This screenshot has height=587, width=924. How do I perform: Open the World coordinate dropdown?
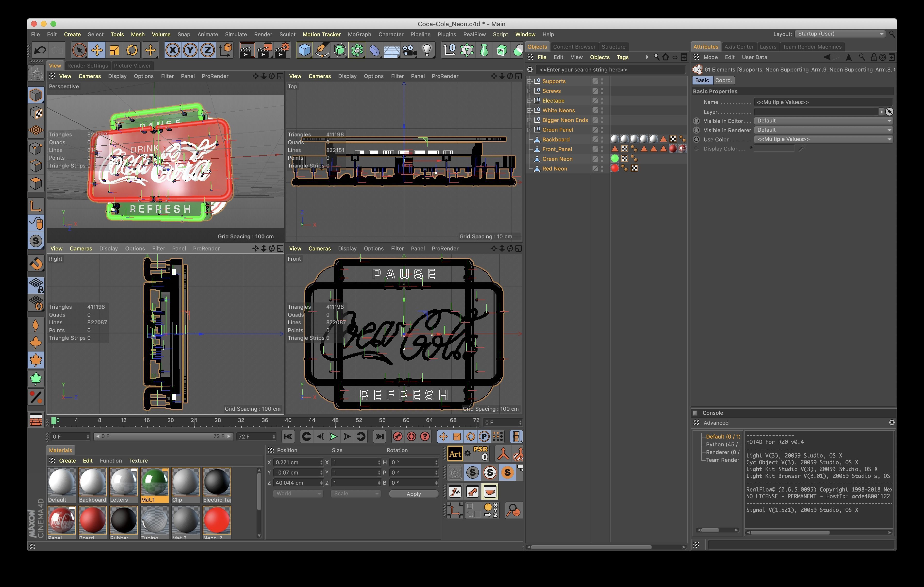click(298, 494)
